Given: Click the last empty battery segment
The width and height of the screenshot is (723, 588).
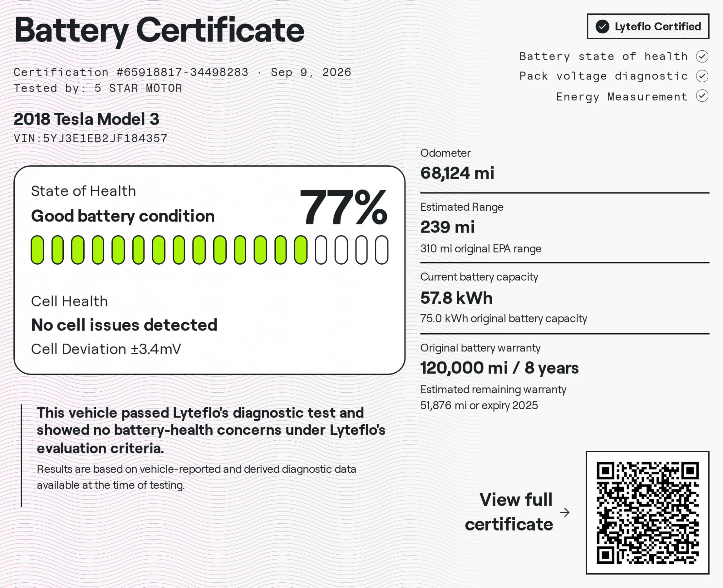Looking at the screenshot, I should point(382,250).
